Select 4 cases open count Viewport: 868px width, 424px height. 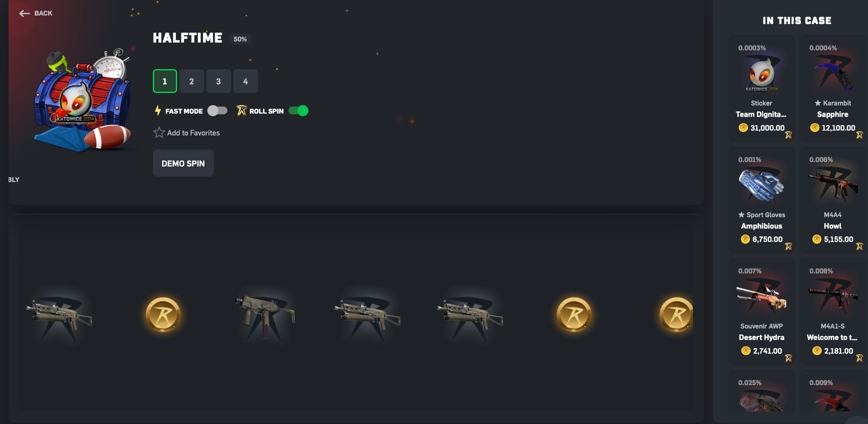coord(246,81)
